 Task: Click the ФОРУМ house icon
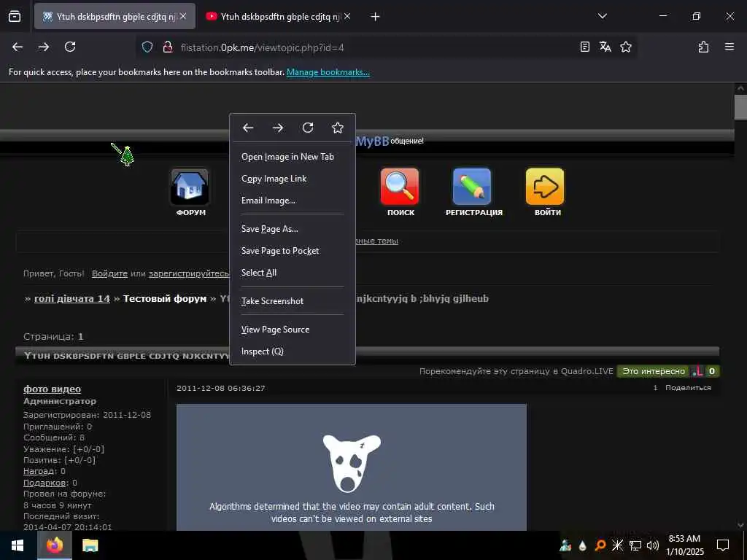click(190, 187)
